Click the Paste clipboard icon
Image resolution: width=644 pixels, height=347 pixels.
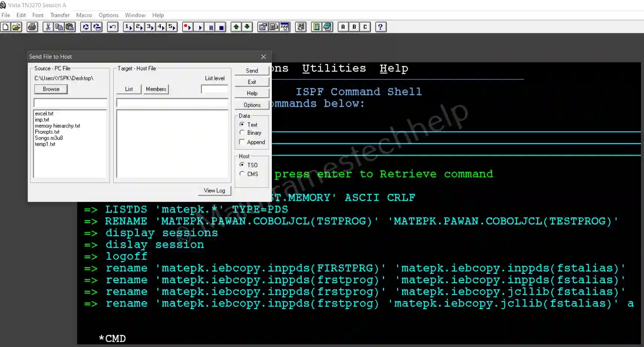(x=70, y=27)
